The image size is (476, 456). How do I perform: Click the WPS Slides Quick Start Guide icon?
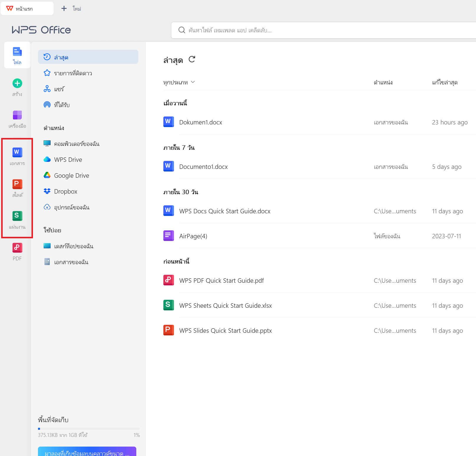[169, 330]
